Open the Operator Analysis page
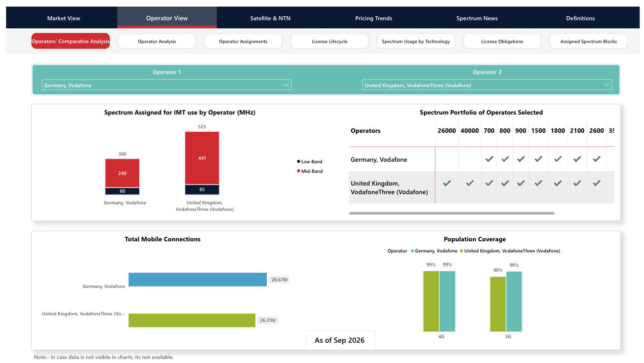The width and height of the screenshot is (644, 363). coord(157,41)
